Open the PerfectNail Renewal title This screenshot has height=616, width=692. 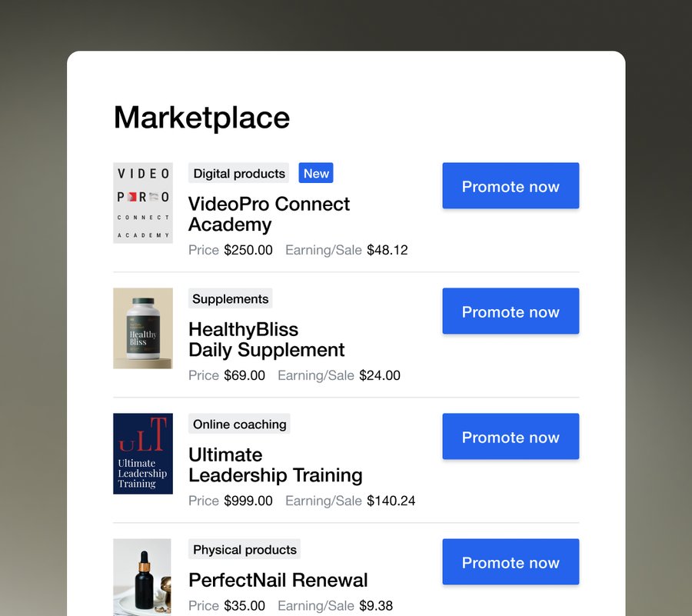coord(278,580)
